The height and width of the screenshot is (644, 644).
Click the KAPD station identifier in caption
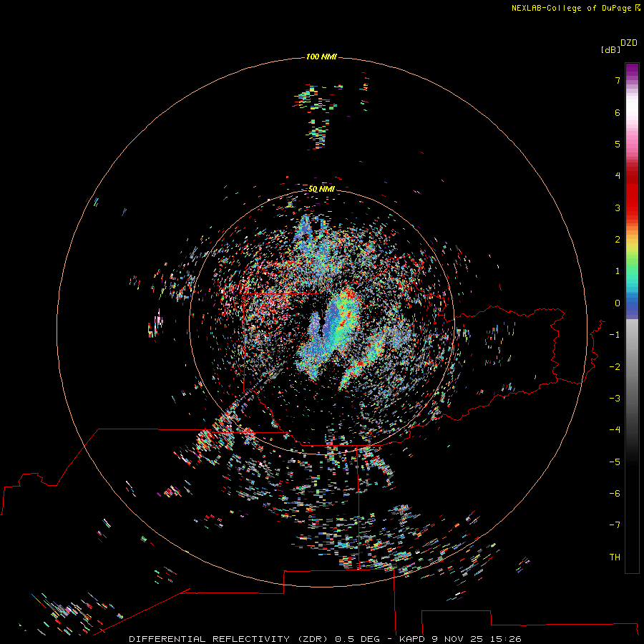click(x=412, y=639)
